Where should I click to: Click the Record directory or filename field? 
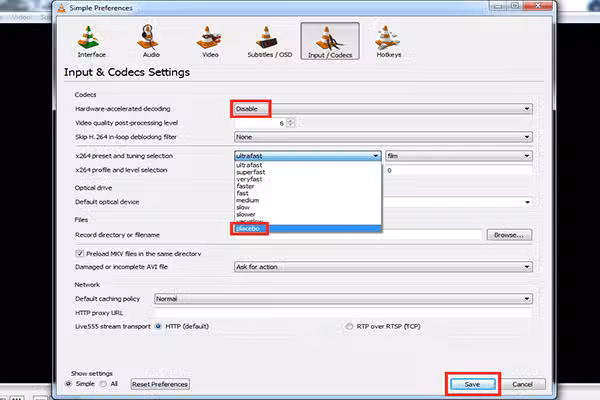[x=357, y=234]
